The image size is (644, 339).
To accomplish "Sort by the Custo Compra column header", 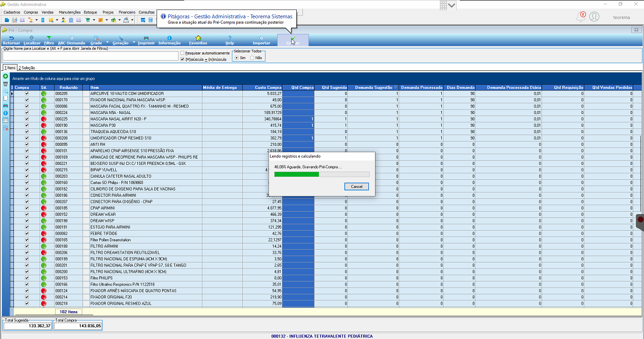I will 262,87.
